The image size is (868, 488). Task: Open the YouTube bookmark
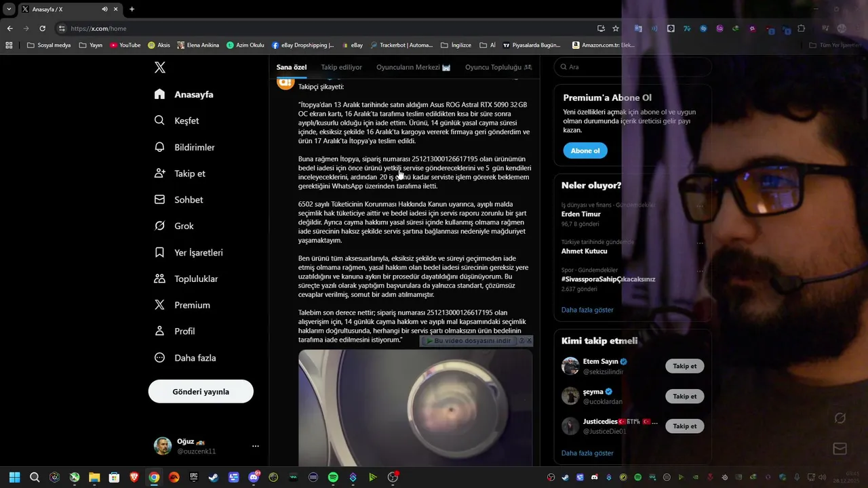(125, 45)
